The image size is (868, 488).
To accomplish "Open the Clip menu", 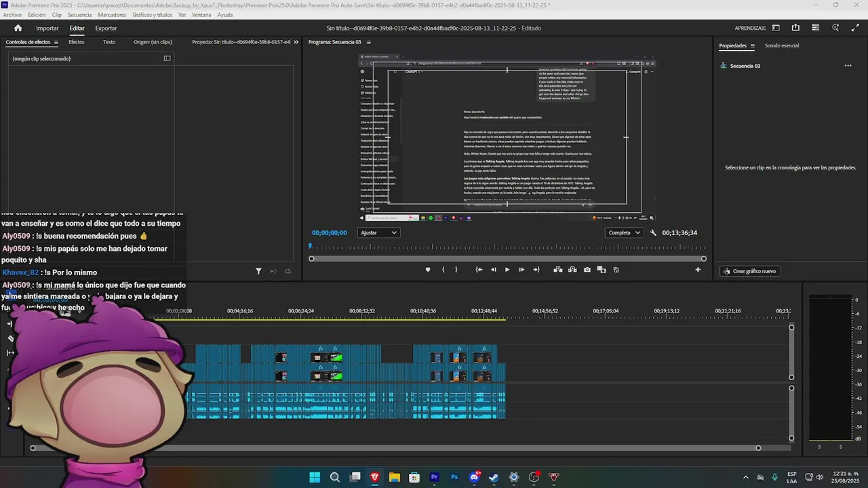I will coord(56,15).
